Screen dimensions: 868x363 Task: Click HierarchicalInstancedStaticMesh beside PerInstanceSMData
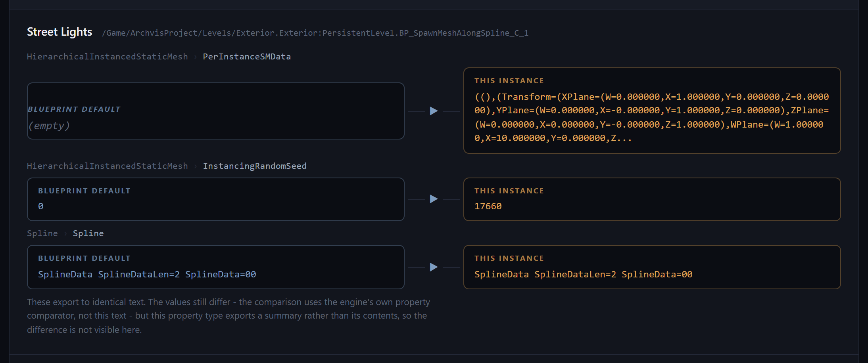(x=108, y=57)
